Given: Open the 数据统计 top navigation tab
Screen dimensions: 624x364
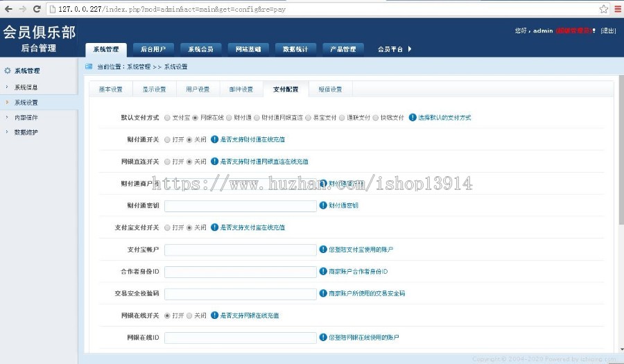Looking at the screenshot, I should coord(295,49).
